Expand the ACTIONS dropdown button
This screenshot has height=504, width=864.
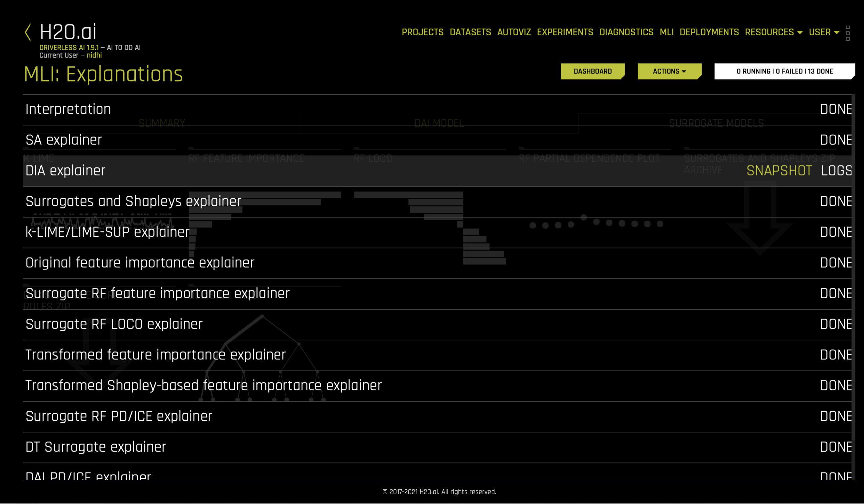click(669, 71)
